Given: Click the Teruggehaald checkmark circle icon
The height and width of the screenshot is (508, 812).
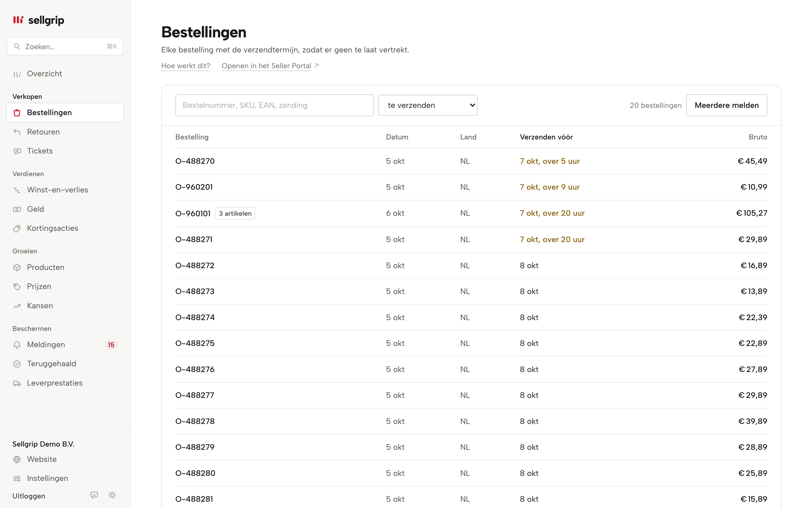Looking at the screenshot, I should click(17, 364).
